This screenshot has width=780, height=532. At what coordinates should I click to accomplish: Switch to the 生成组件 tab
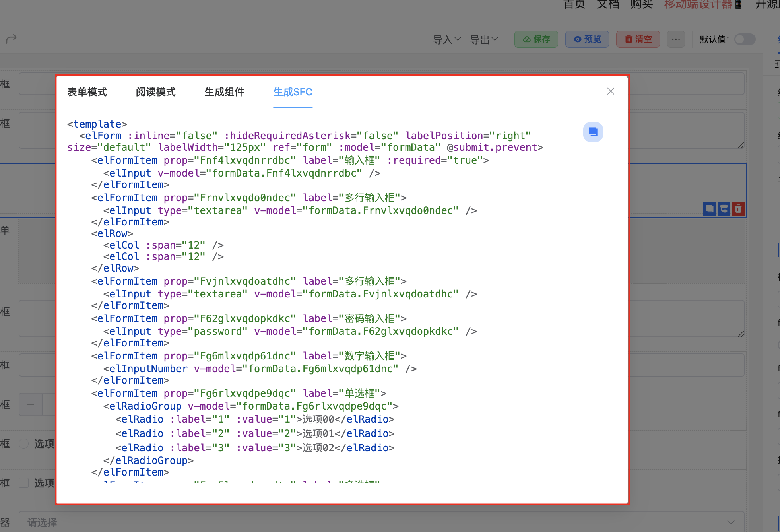(224, 92)
